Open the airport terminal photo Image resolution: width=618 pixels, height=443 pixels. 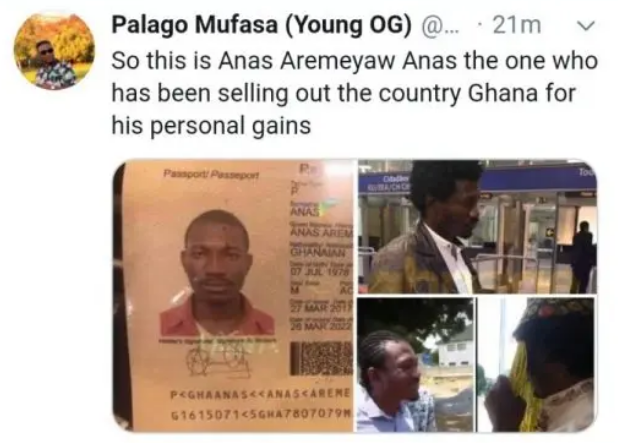tap(477, 227)
